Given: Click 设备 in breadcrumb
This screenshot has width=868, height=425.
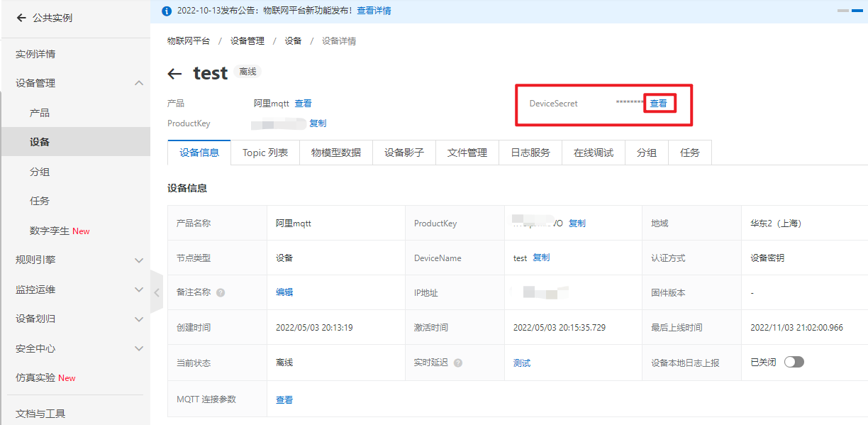Looking at the screenshot, I should tap(293, 41).
